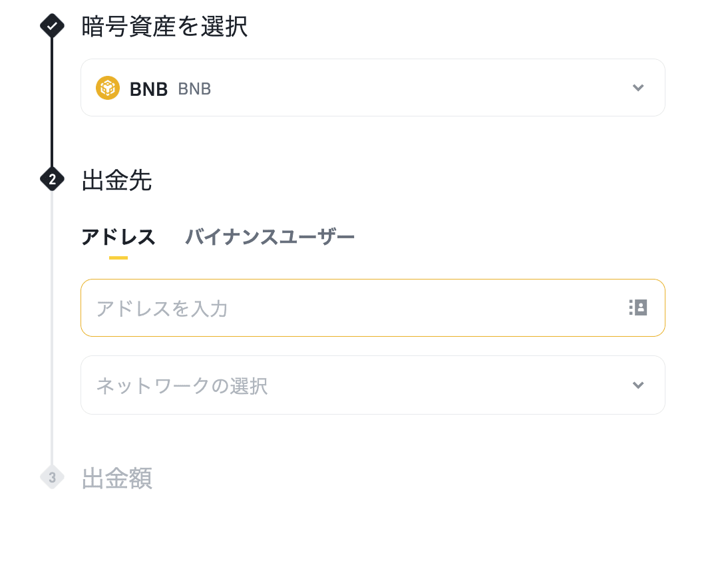Click the 出金先 section heading
Screen dimensions: 728x571
[117, 180]
